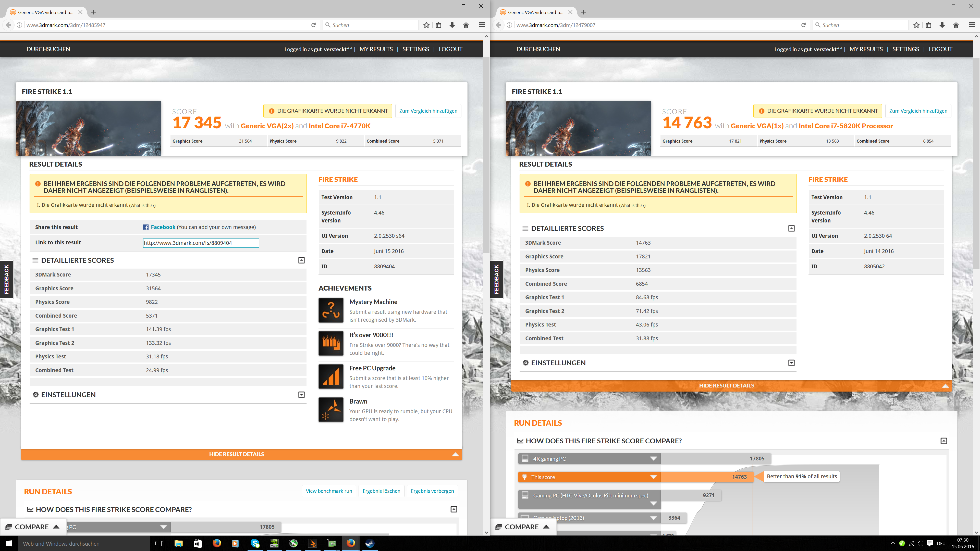This screenshot has height=551, width=980.
Task: Collapse the score comparison section, left window
Action: (x=454, y=509)
